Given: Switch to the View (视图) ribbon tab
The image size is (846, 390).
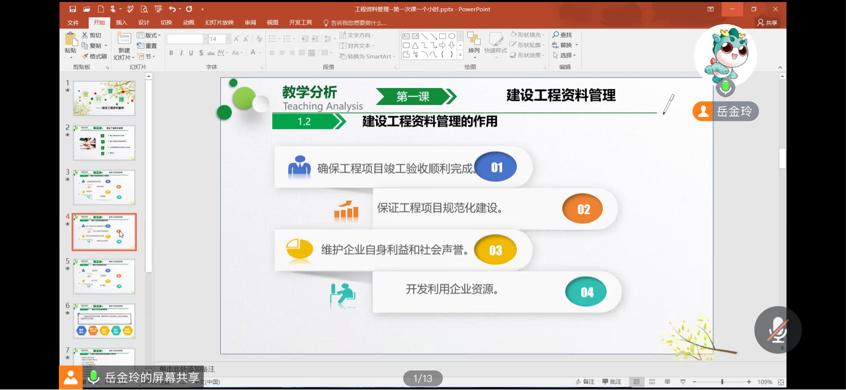Looking at the screenshot, I should coord(272,23).
